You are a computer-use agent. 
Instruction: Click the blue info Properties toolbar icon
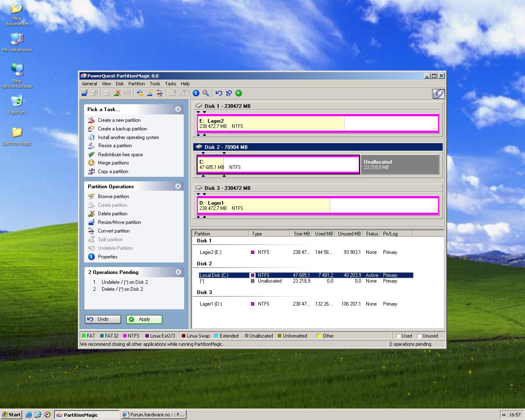point(196,93)
